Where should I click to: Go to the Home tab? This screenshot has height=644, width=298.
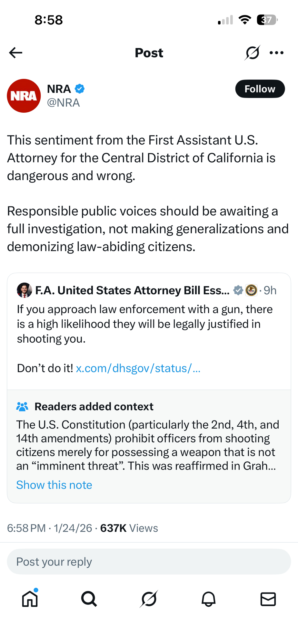tap(30, 599)
